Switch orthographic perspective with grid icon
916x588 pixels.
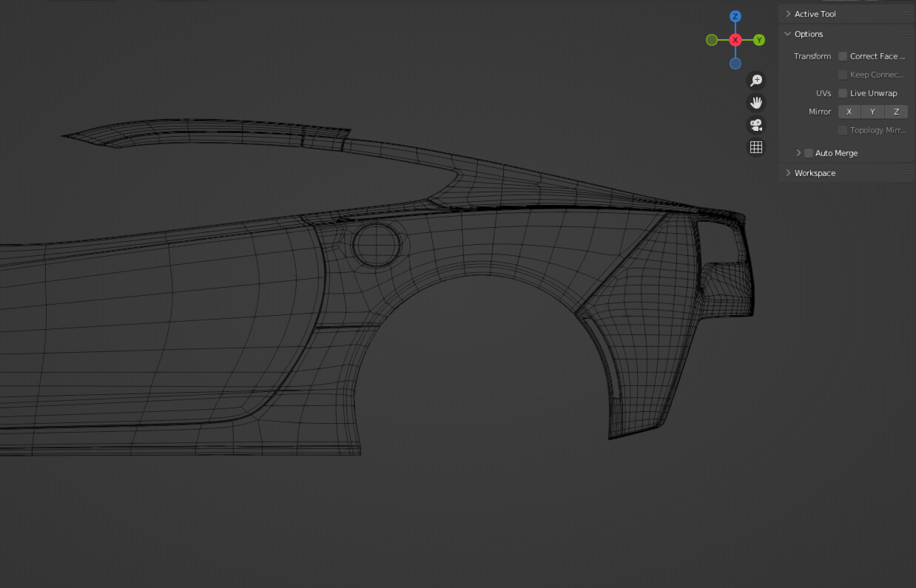click(x=755, y=147)
